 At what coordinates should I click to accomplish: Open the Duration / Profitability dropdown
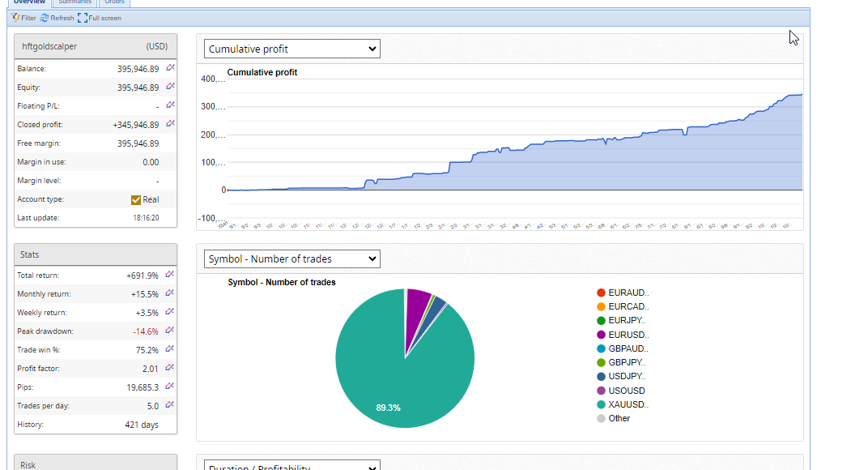point(291,465)
